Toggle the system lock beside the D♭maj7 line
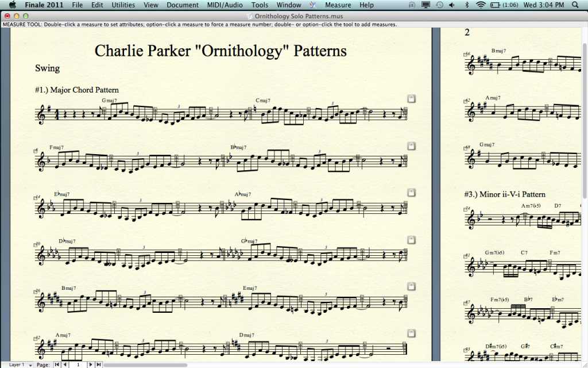Viewport: 588px width, 368px height. point(411,240)
